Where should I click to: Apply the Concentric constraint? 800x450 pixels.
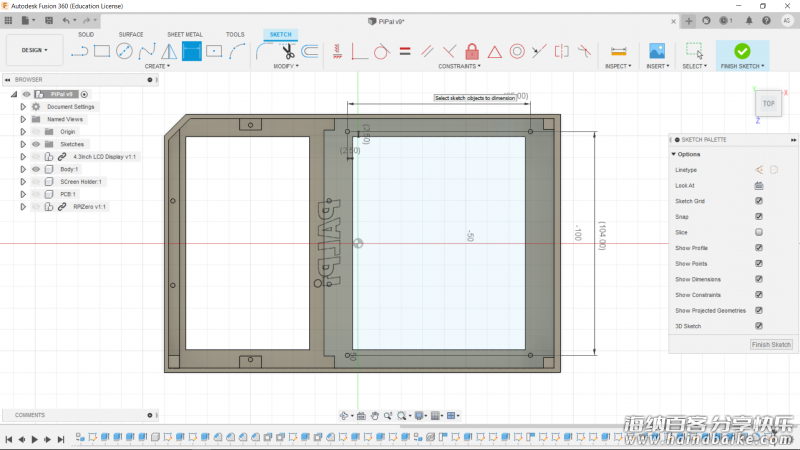[x=517, y=51]
